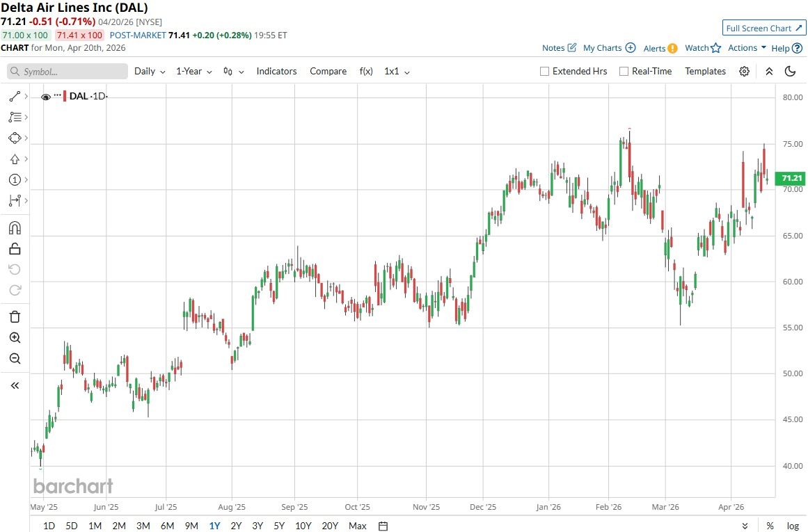Expand shapes tool options arrow
Image resolution: width=808 pixels, height=532 pixels.
(x=26, y=138)
